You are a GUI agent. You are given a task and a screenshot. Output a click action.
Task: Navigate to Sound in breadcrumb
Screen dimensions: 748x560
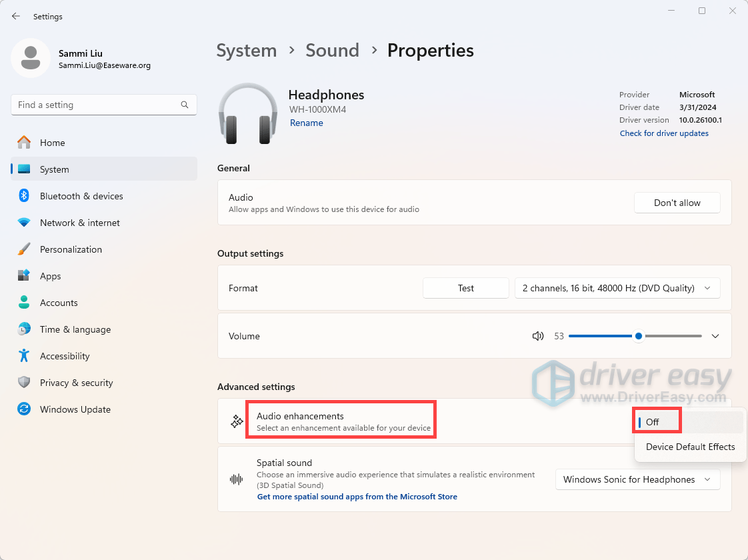(x=332, y=51)
